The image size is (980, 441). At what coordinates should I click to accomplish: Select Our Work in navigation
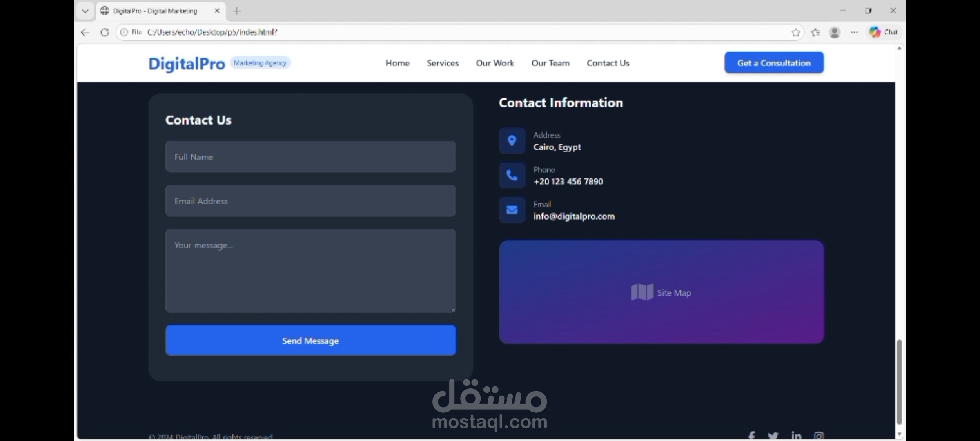(x=495, y=63)
